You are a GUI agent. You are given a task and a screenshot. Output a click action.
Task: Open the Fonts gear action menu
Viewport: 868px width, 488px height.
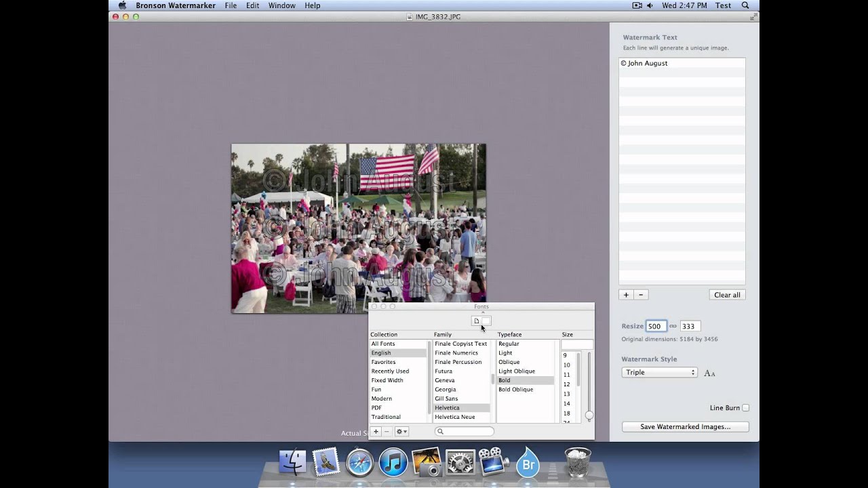[402, 432]
